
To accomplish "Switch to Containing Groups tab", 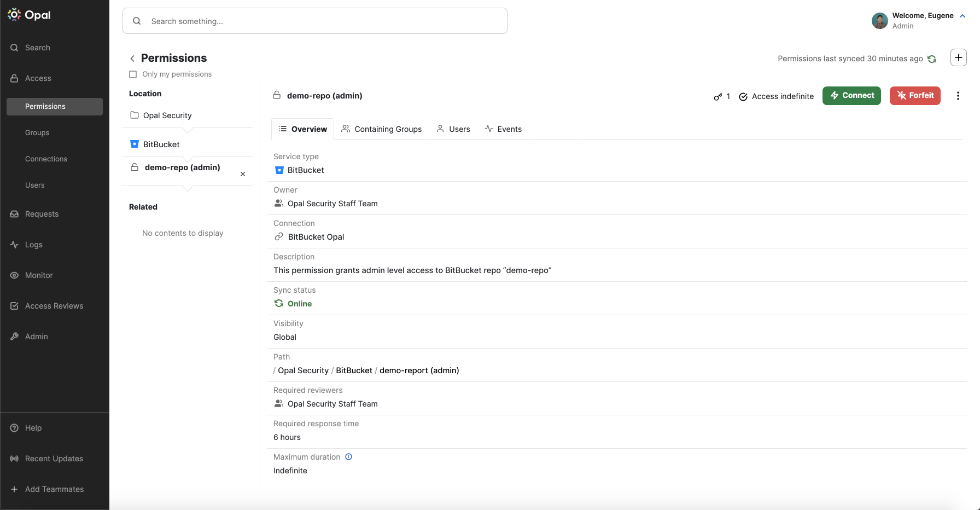I will [x=382, y=129].
